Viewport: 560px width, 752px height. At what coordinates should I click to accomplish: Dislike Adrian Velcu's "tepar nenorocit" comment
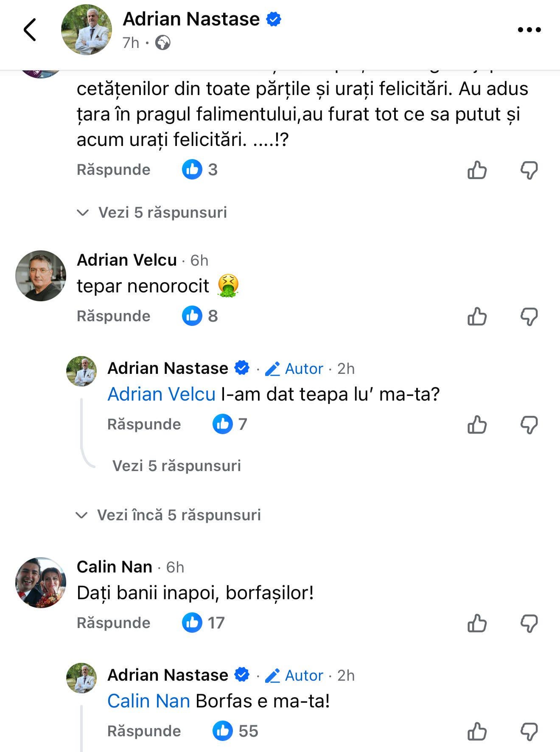tap(529, 317)
